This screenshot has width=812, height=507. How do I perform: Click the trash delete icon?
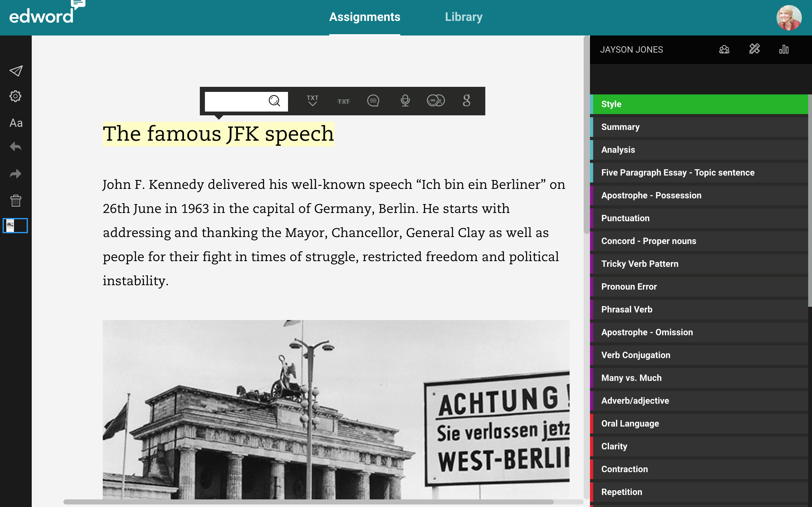(x=16, y=201)
